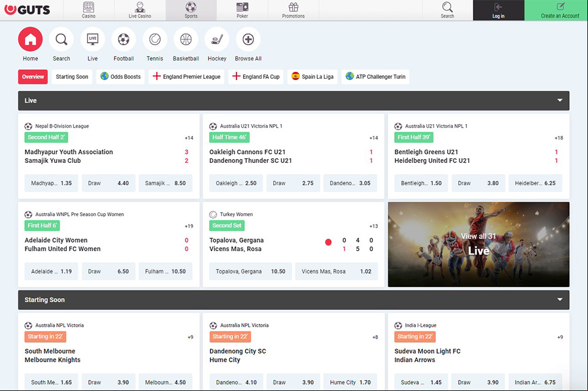588x391 pixels.
Task: Click the Log in button
Action: coord(498,10)
